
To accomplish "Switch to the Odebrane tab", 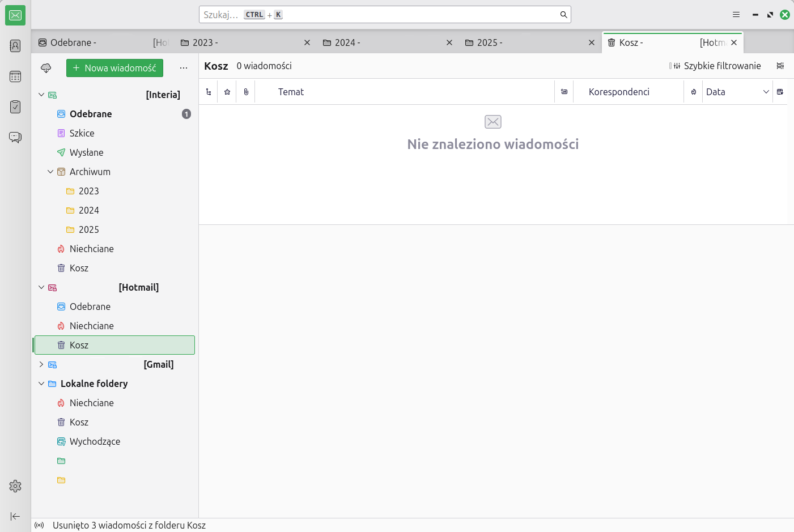I will [x=103, y=42].
